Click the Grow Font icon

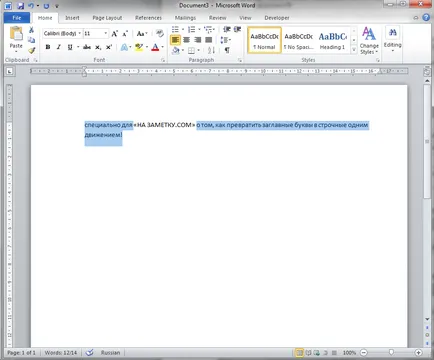[x=114, y=34]
